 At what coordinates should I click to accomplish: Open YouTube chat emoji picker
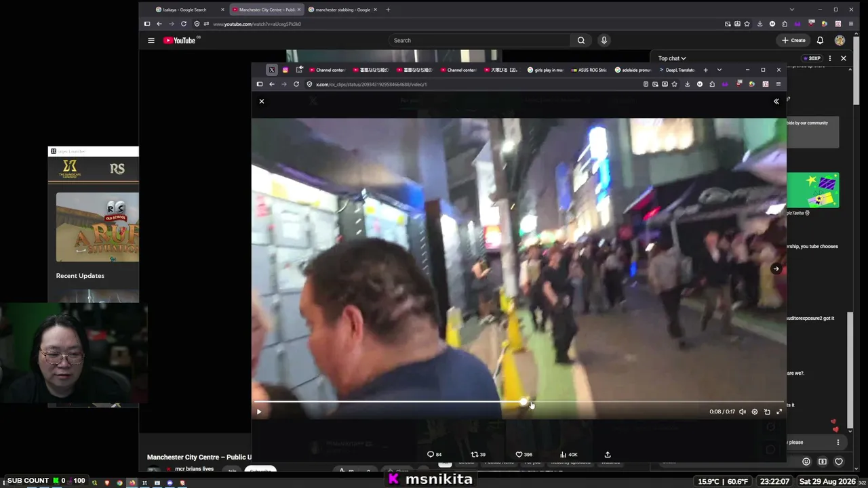806,462
